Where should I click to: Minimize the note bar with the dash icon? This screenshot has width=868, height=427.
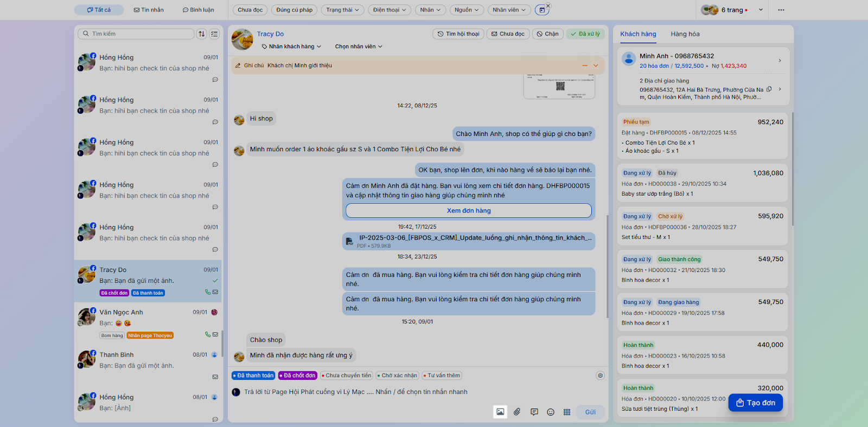pyautogui.click(x=585, y=66)
